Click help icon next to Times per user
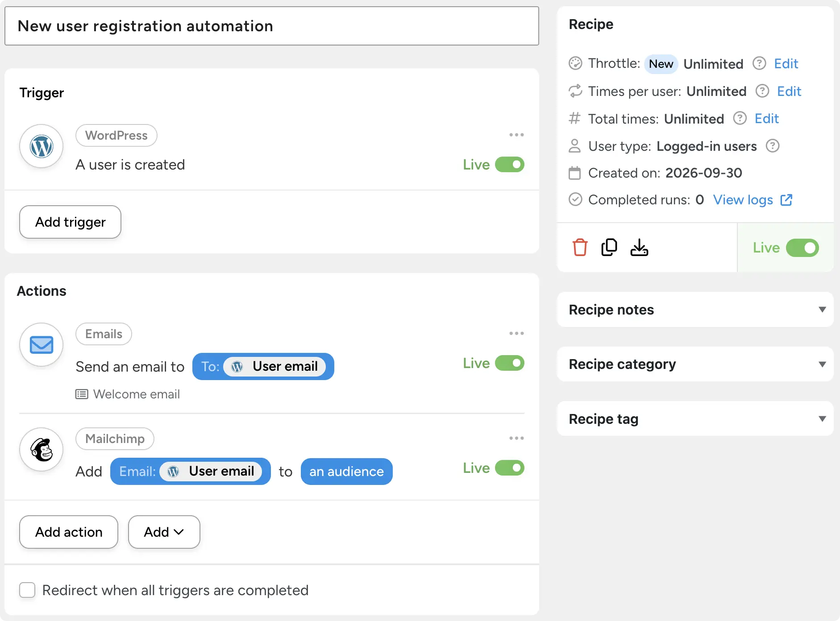Viewport: 840px width, 621px height. (762, 91)
